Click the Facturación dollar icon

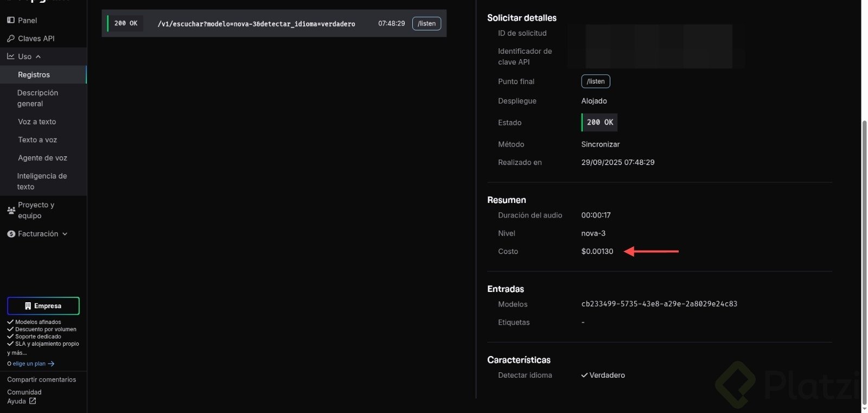11,234
